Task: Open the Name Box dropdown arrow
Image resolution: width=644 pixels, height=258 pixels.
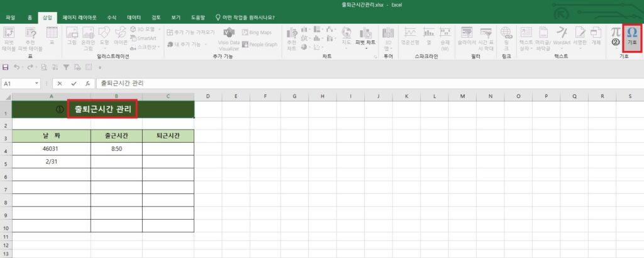Action: [x=37, y=84]
